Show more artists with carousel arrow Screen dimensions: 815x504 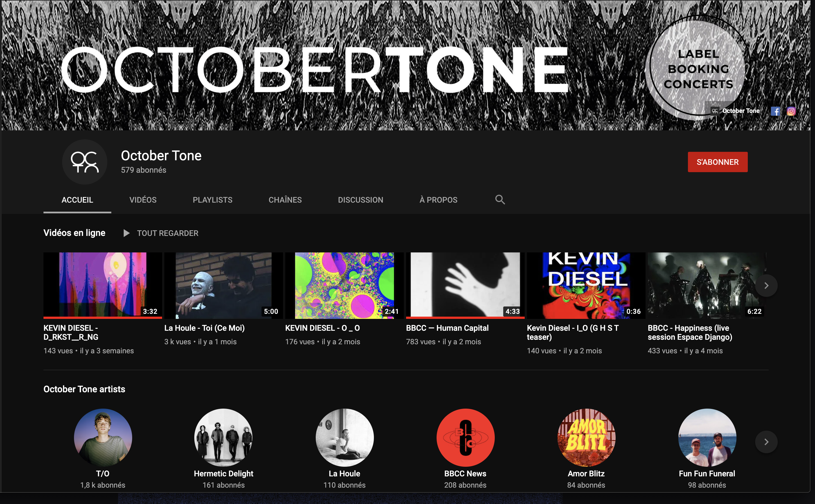pyautogui.click(x=766, y=442)
